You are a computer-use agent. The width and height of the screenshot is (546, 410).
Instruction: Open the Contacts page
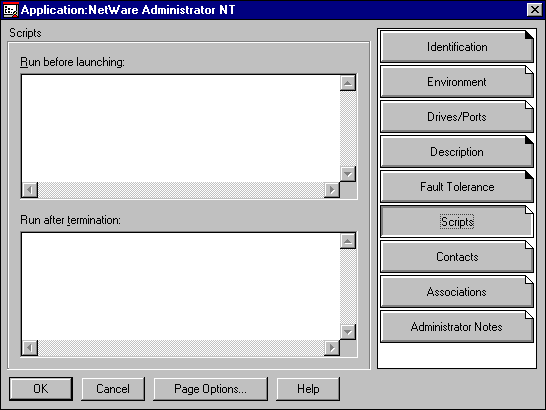457,257
